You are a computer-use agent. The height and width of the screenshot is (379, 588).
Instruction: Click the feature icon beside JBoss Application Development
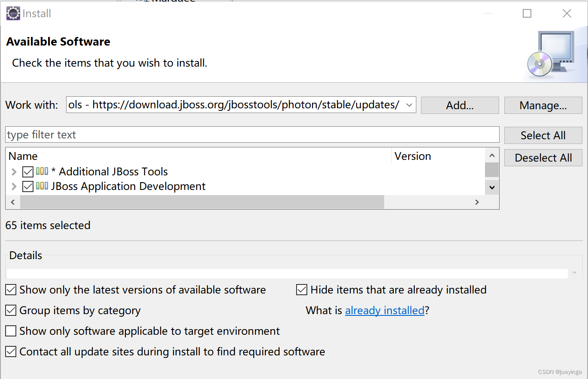coord(42,186)
